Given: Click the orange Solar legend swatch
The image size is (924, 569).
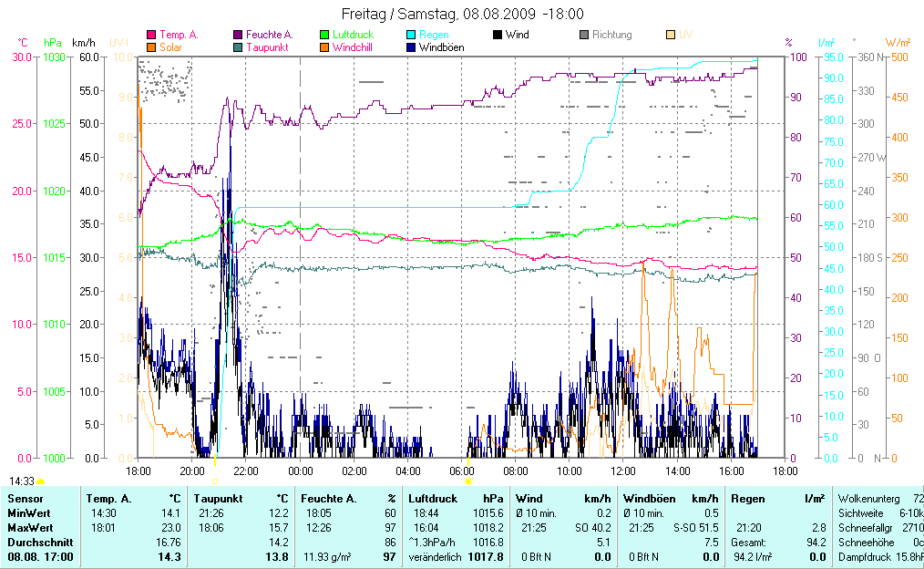Looking at the screenshot, I should click(x=151, y=47).
